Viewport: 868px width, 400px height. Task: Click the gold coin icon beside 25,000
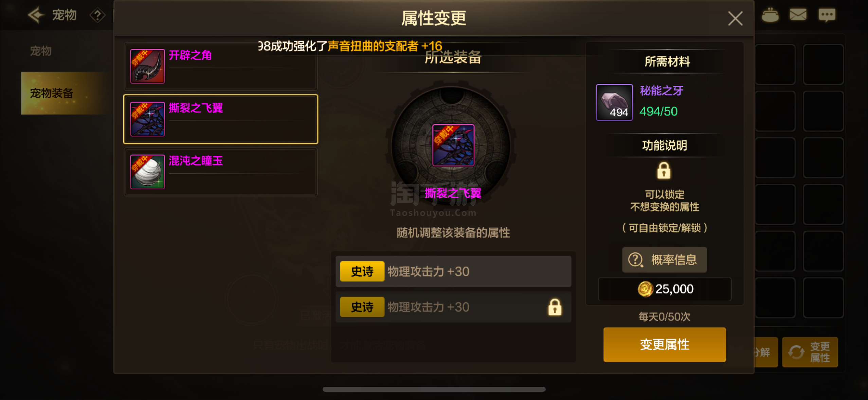coord(645,289)
